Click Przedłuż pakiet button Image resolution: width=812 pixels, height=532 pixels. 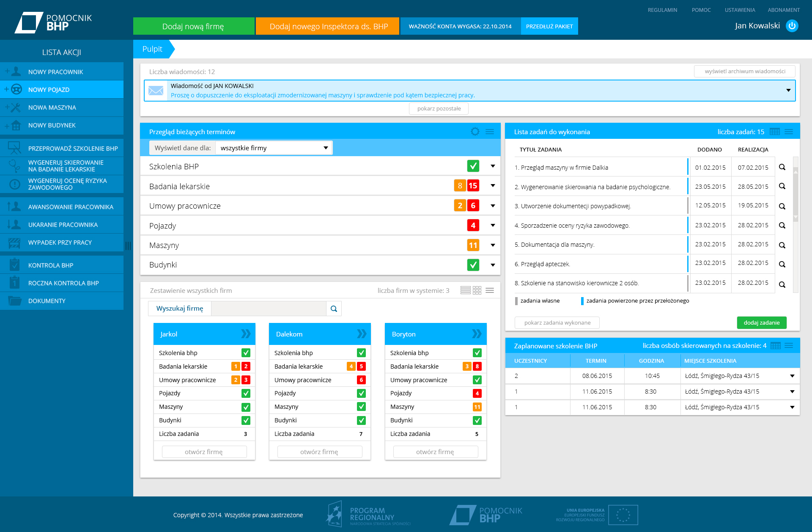click(549, 26)
